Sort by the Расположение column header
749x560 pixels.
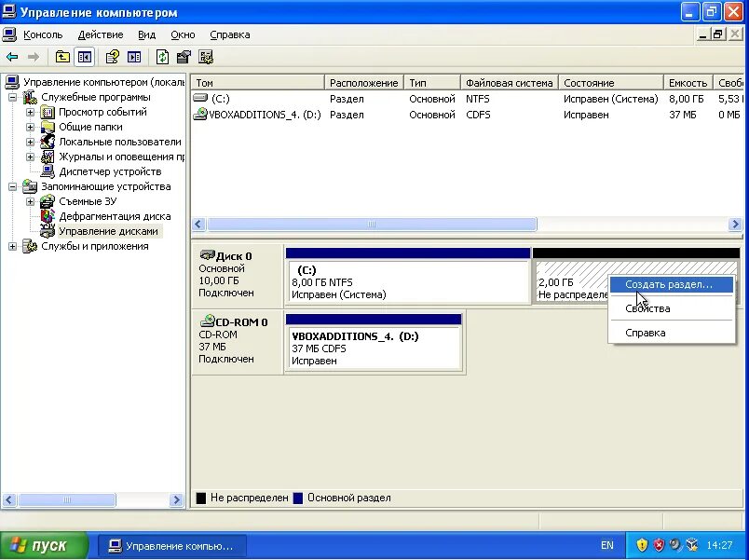coord(364,83)
